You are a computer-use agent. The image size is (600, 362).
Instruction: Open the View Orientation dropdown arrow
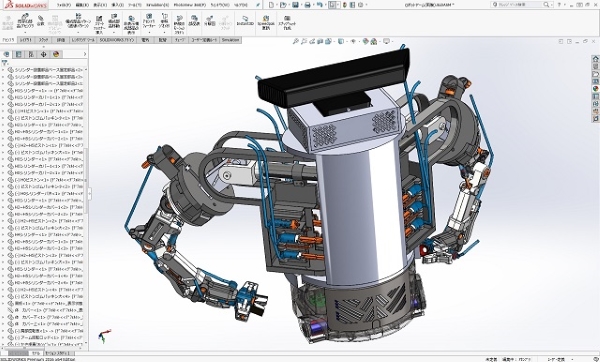tap(334, 41)
